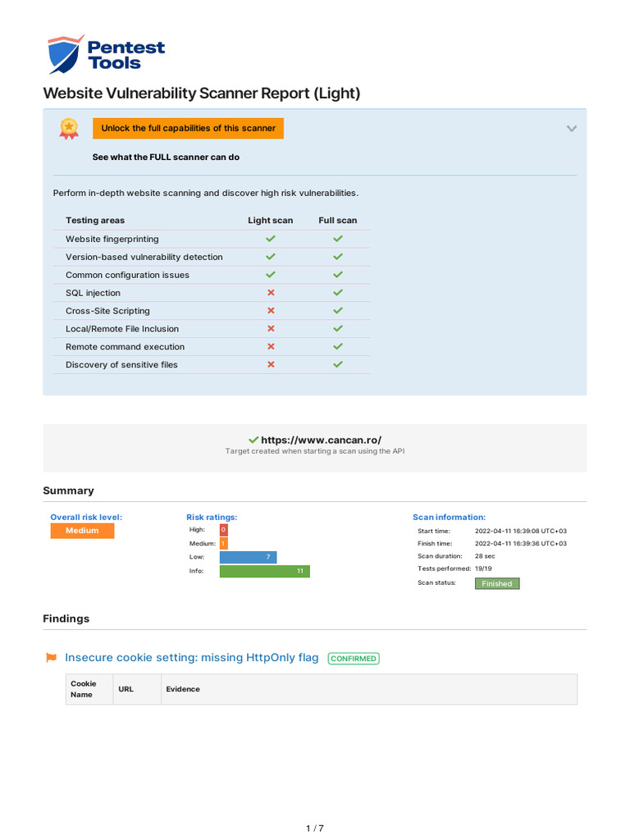The width and height of the screenshot is (630, 840).
Task: Click the red High risk rating bar
Action: (223, 530)
